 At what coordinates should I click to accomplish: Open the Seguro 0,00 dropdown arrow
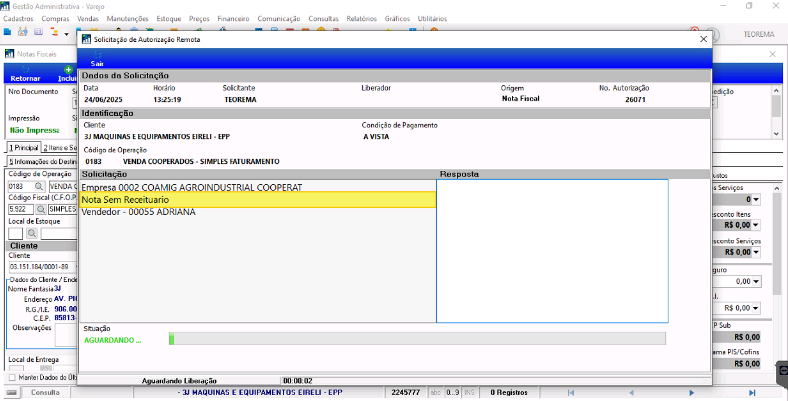point(756,281)
